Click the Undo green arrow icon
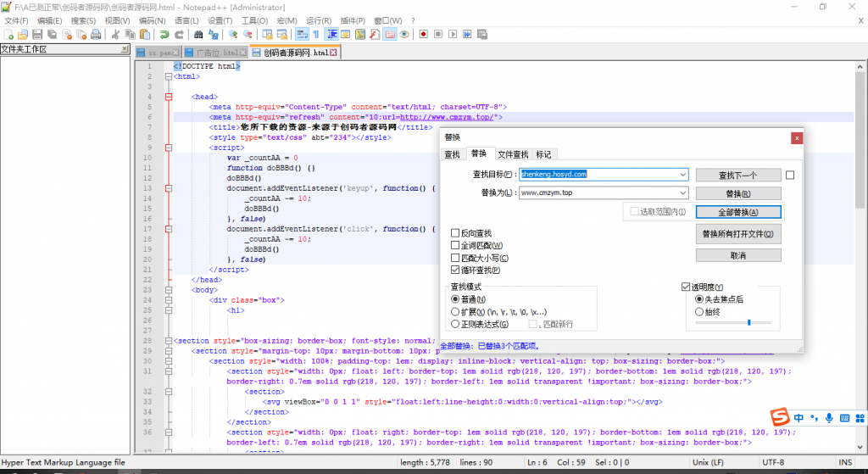 point(164,35)
